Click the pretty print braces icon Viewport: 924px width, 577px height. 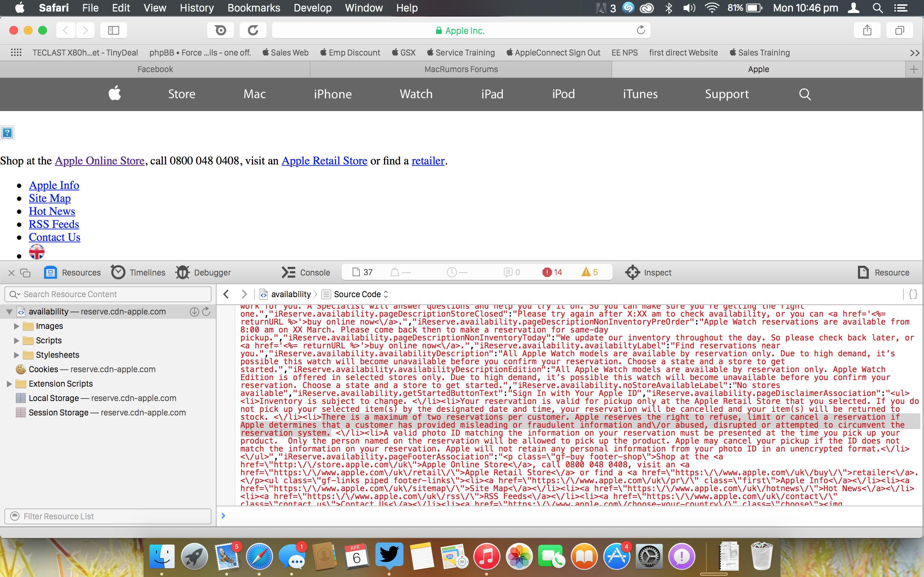pos(913,294)
